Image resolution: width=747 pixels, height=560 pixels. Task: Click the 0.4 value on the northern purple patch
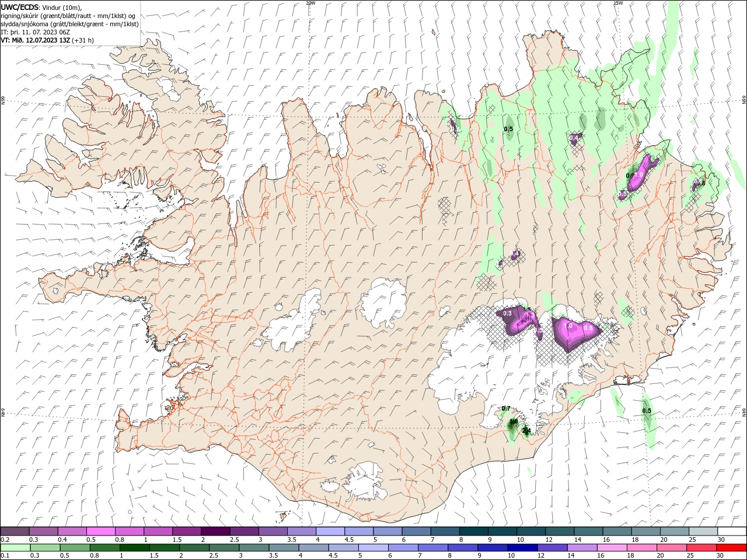(x=575, y=138)
